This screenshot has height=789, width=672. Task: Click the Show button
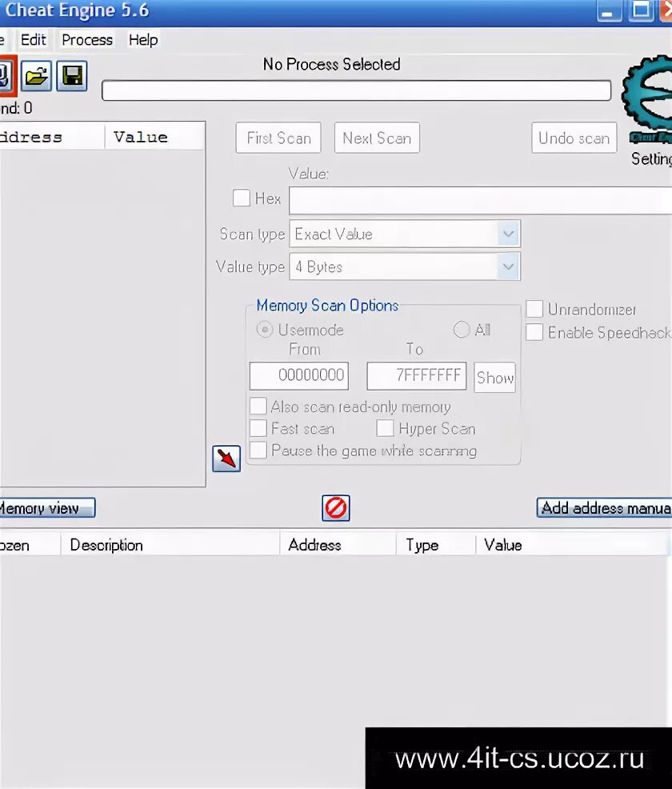pos(495,377)
